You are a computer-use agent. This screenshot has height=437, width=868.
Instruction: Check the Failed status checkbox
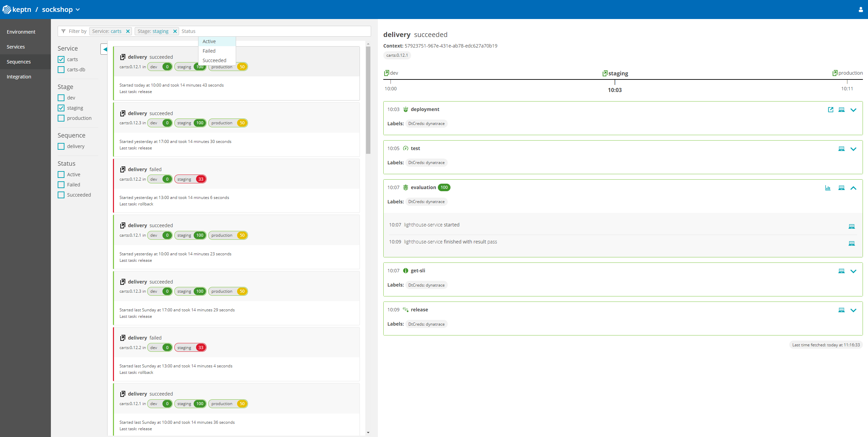point(61,185)
